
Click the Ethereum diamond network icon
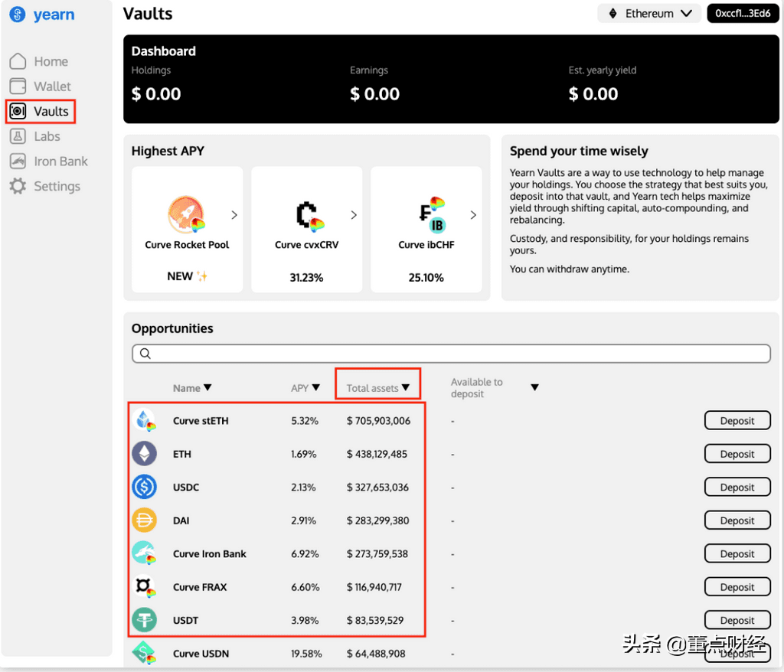[x=612, y=14]
